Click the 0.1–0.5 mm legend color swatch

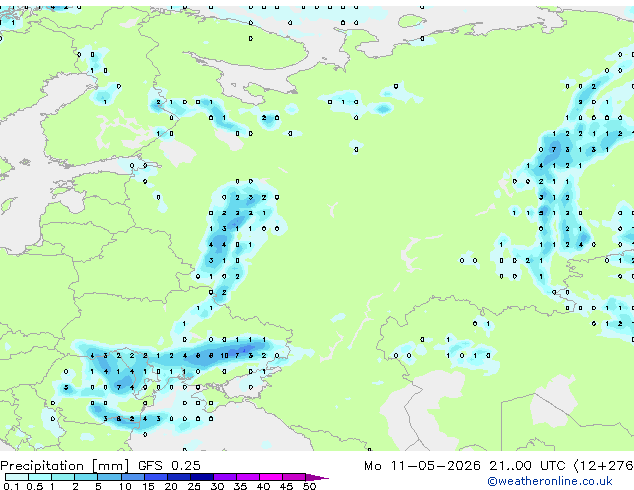point(17,477)
